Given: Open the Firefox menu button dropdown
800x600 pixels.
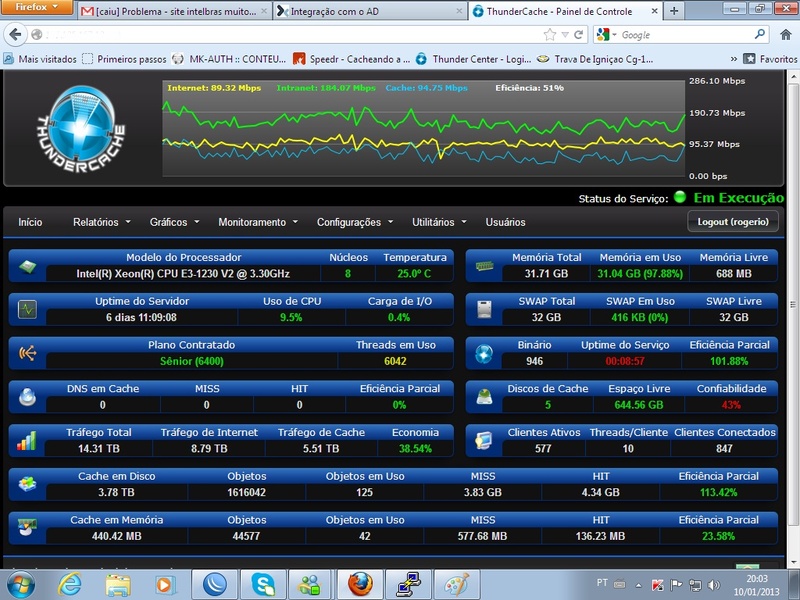Looking at the screenshot, I should click(x=37, y=7).
